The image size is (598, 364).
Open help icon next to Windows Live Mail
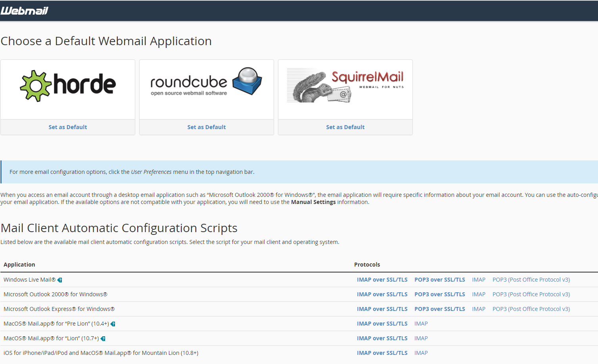tap(60, 280)
